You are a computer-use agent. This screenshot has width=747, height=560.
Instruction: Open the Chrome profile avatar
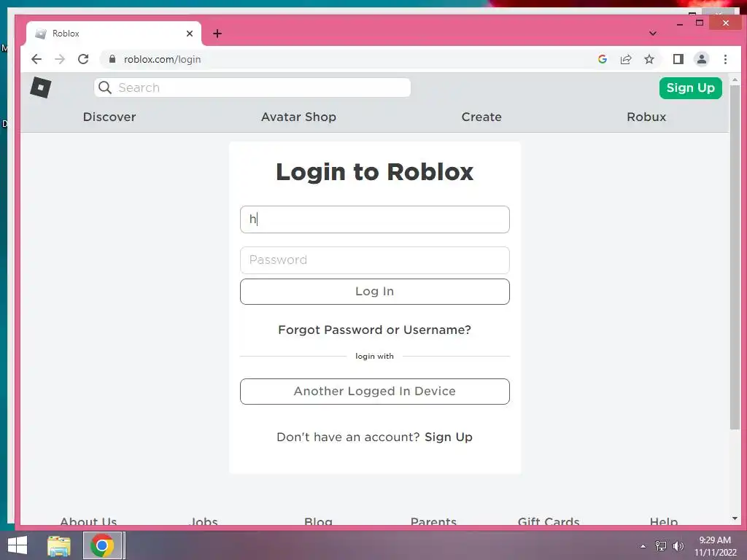(x=701, y=59)
